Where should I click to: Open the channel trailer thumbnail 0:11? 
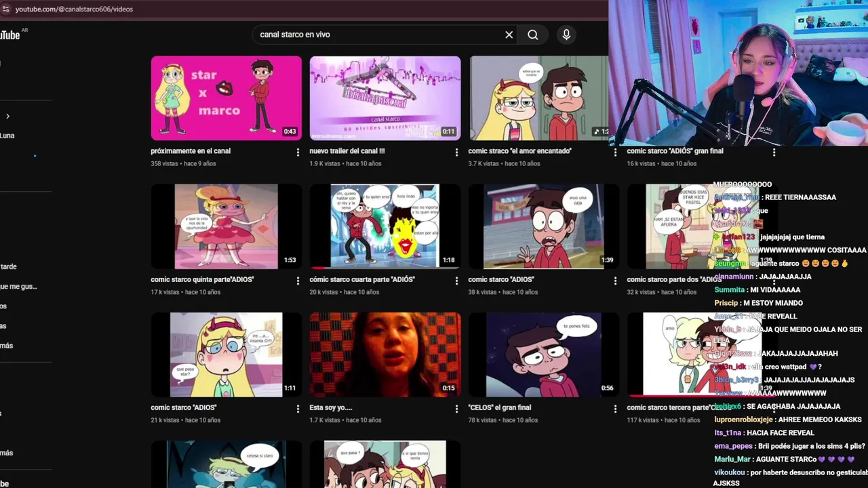tap(385, 98)
